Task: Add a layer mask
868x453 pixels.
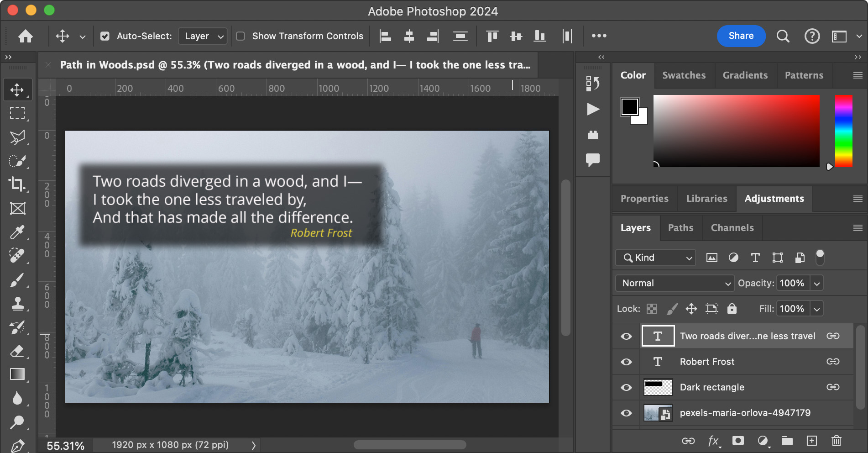Action: (x=738, y=441)
